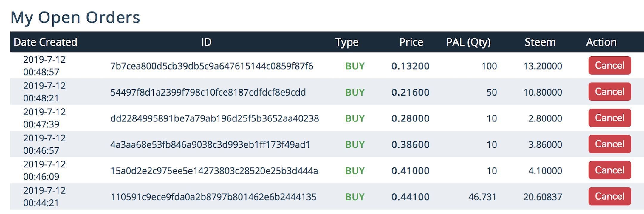
Task: Select order ID starting with 4a3aa68e53
Action: (210, 145)
